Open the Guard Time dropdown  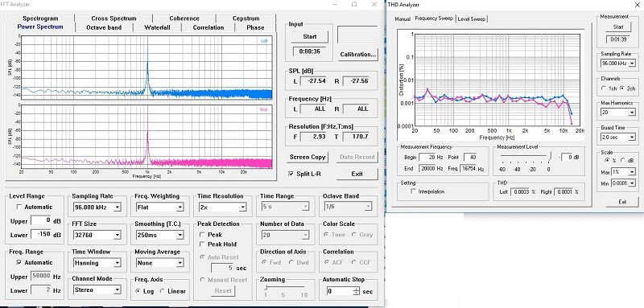point(632,137)
